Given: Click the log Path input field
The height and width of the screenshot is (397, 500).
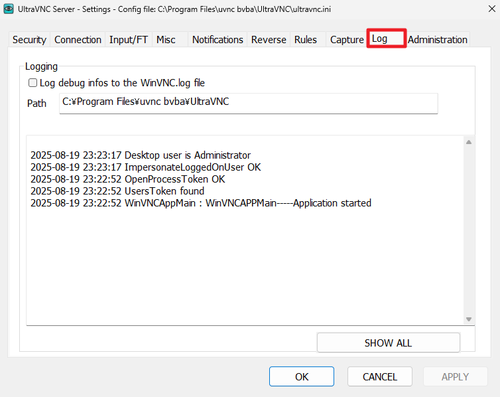Looking at the screenshot, I should [248, 103].
